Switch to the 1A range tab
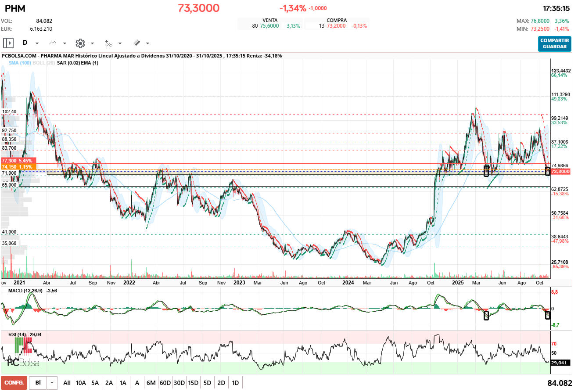 pos(122,382)
